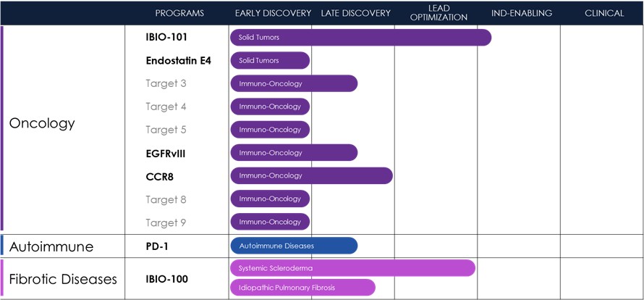The image size is (644, 300).
Task: Click the IBIO-101 Solid Tumors progress bar
Action: point(360,37)
